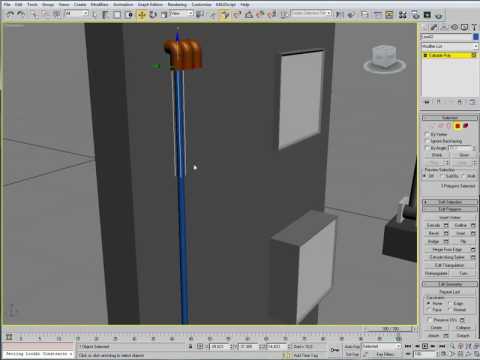Open Extrude settings box icon

[x=446, y=225]
